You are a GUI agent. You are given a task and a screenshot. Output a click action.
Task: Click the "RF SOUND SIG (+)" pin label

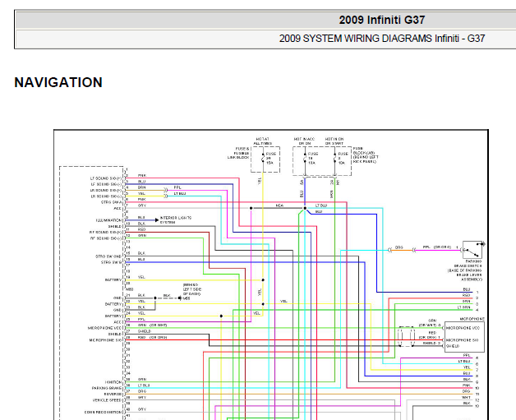tap(106, 232)
